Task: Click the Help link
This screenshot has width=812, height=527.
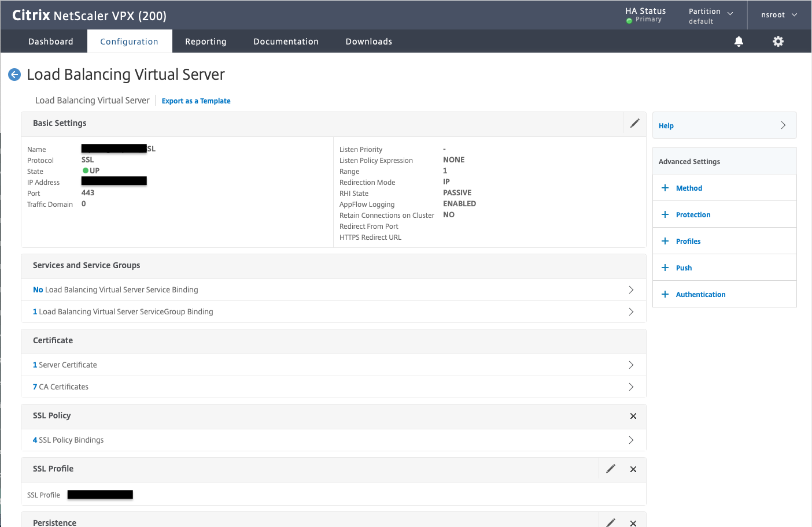Action: [x=666, y=125]
